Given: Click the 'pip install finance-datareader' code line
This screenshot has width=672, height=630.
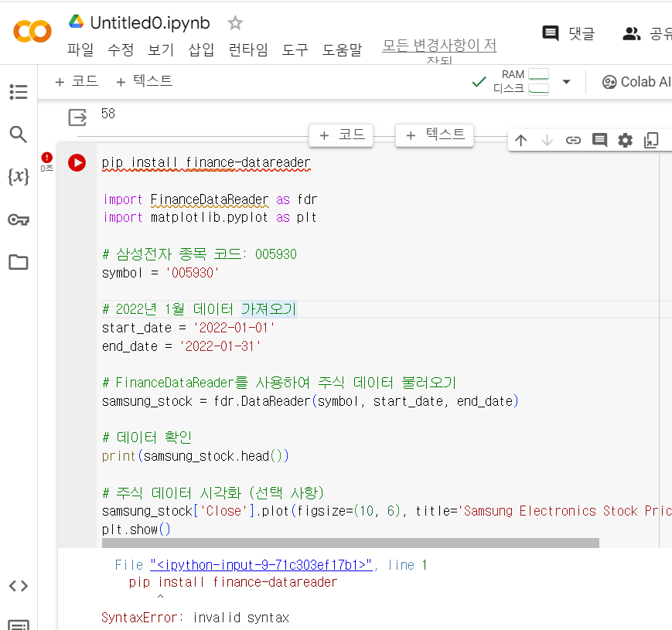Looking at the screenshot, I should pyautogui.click(x=206, y=163).
